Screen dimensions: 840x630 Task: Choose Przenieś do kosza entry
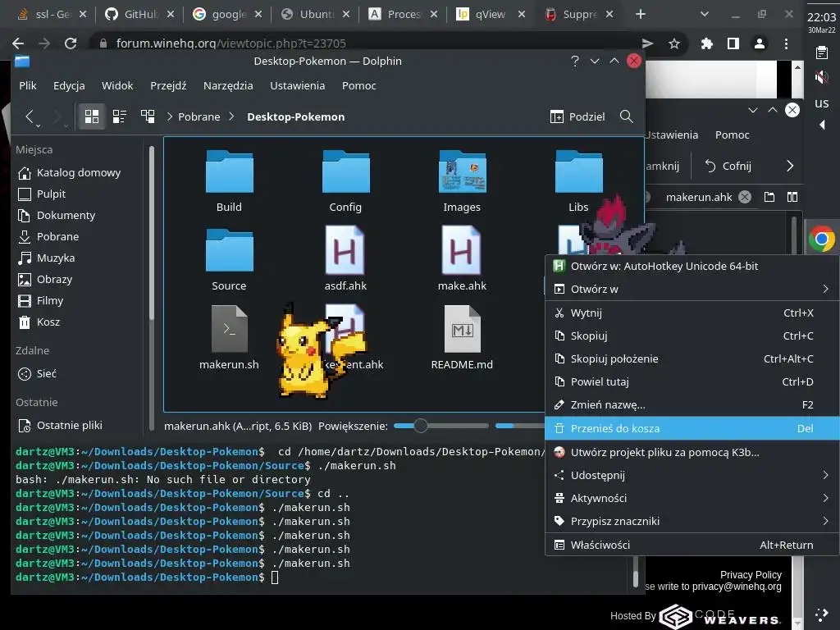[692, 428]
